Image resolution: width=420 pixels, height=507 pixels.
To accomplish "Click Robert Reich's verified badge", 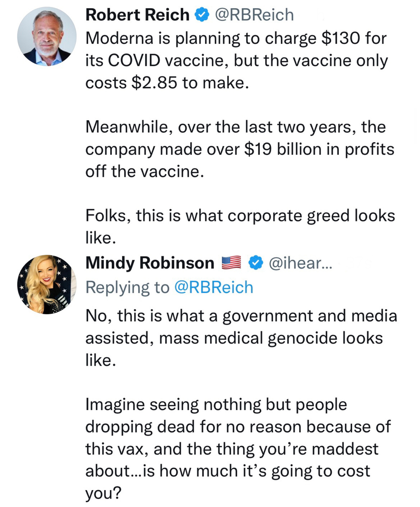I will 202,15.
